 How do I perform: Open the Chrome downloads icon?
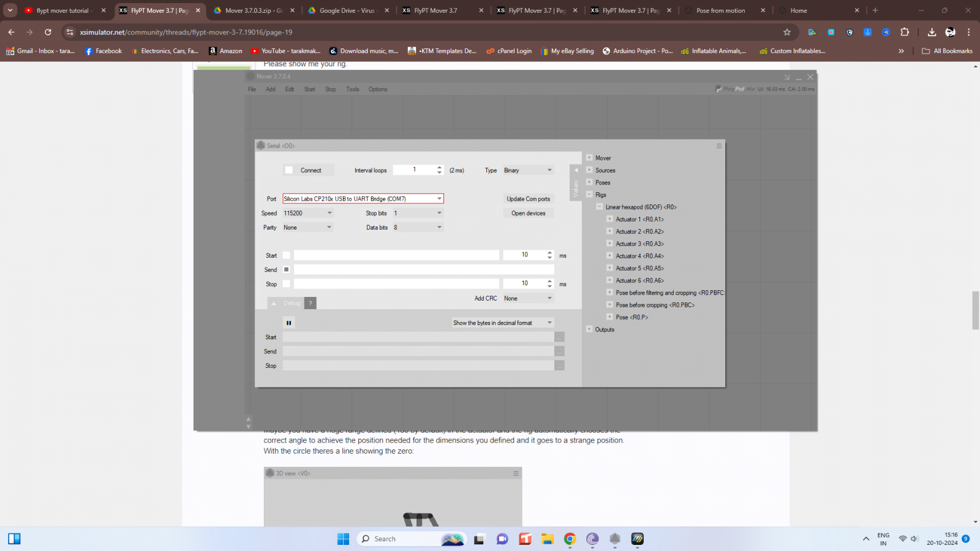pos(932,32)
